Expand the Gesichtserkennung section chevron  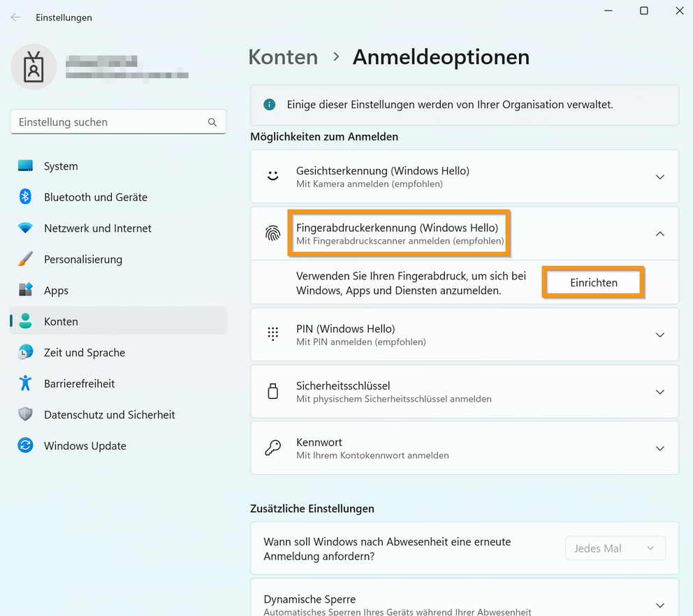(x=659, y=177)
